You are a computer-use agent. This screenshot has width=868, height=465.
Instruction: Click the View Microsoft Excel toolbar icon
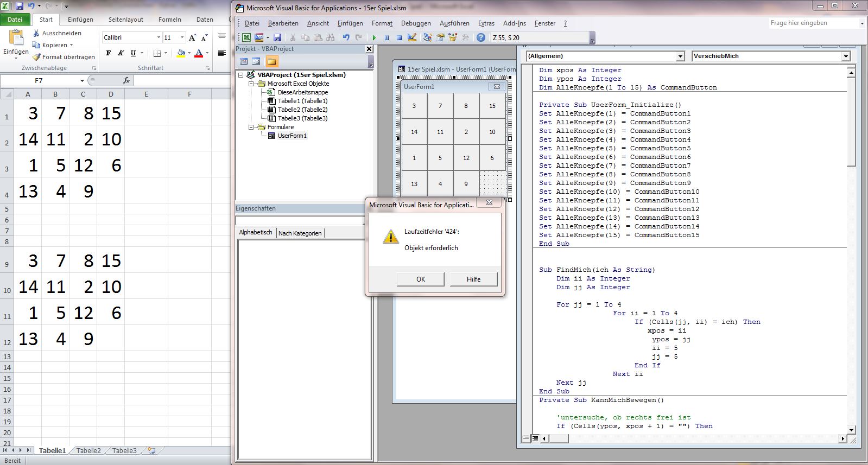pos(246,37)
